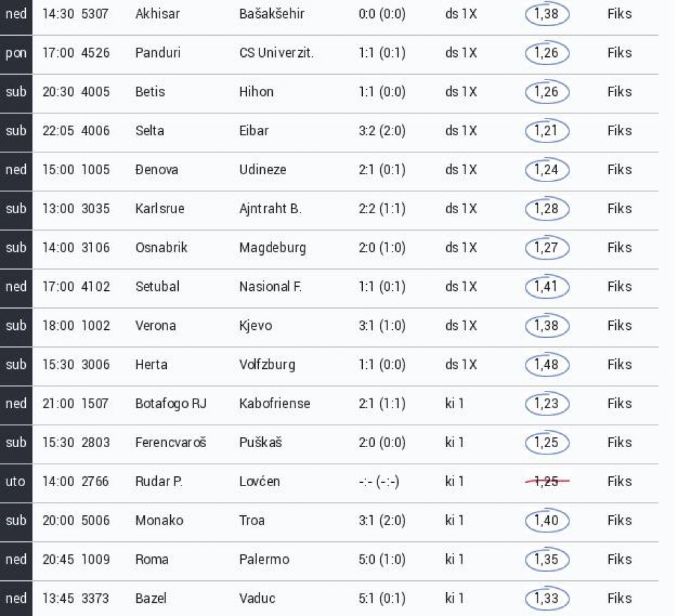Select the circled 1,40 odds for Monako
This screenshot has width=678, height=616.
(x=547, y=521)
